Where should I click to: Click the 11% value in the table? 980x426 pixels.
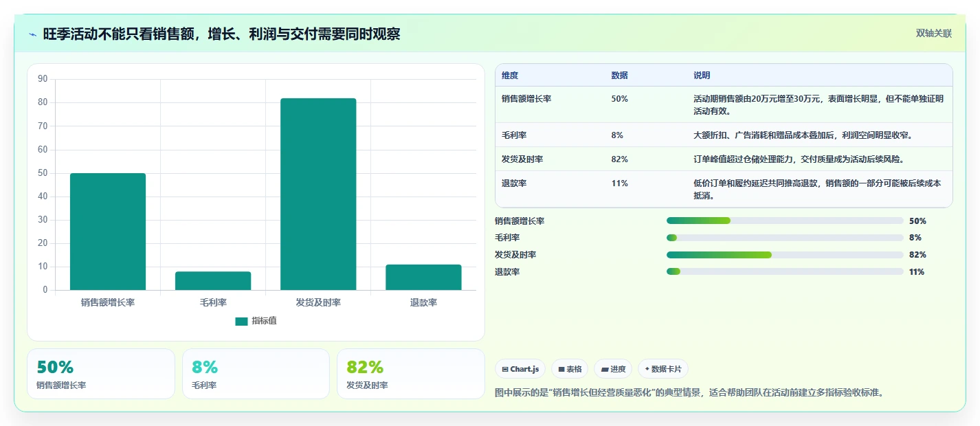(x=619, y=183)
